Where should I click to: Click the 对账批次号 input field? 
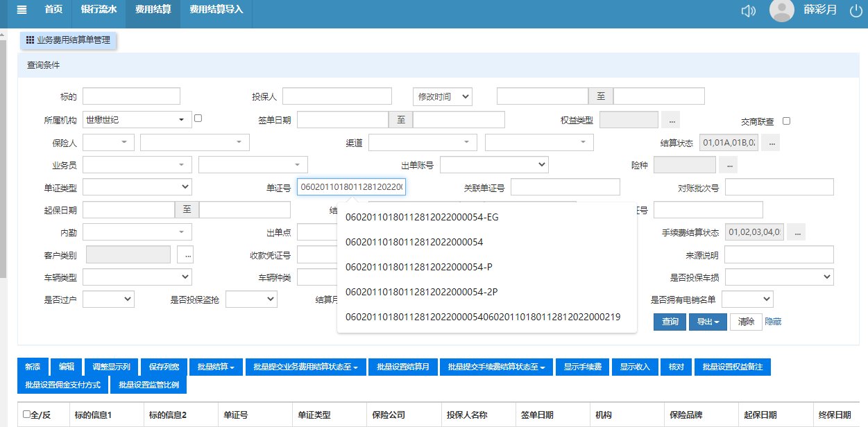click(778, 187)
